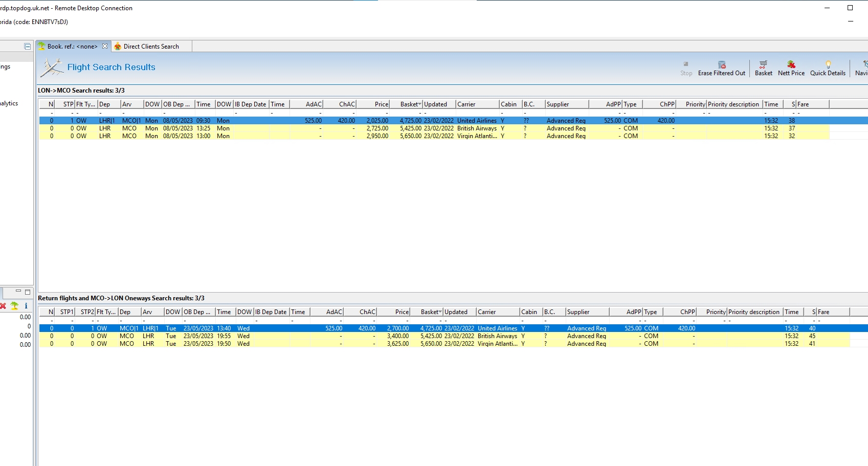This screenshot has height=466, width=868.
Task: Select British Airways in Return flights results
Action: tap(497, 336)
